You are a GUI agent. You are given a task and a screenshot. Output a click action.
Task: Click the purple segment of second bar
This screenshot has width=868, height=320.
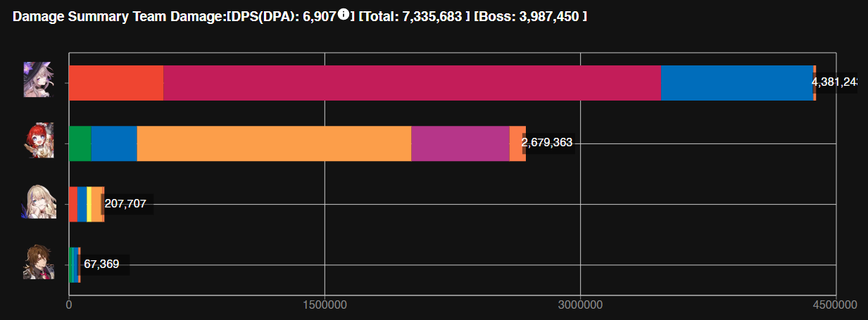pos(460,143)
